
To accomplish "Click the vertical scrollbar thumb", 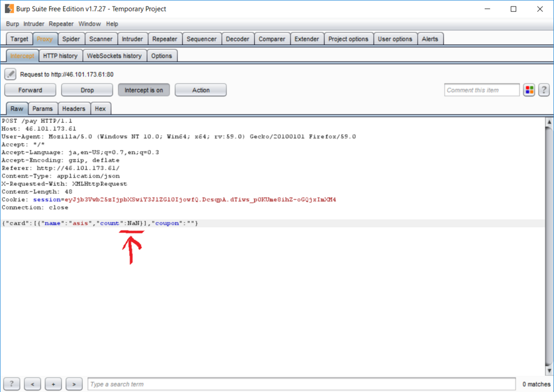I will pos(549,246).
